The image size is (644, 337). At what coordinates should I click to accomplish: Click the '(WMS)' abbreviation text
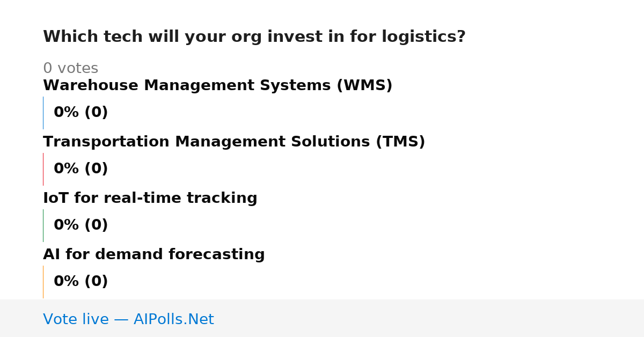[364, 86]
